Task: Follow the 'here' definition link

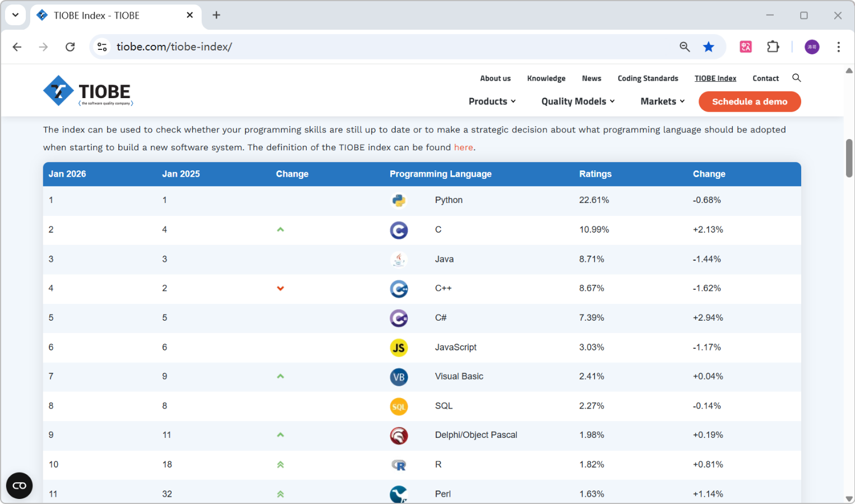Action: 463,147
